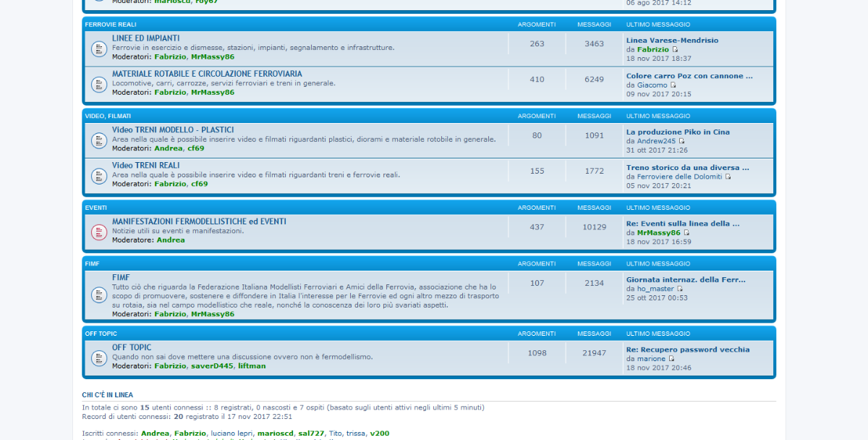868x440 pixels.
Task: View latest post icon next to ho_master
Action: tap(679, 289)
